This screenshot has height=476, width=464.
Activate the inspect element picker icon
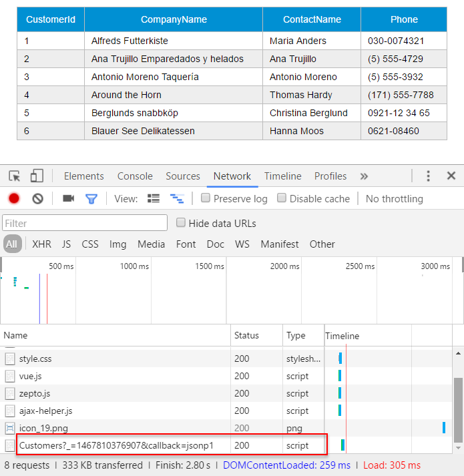point(14,176)
